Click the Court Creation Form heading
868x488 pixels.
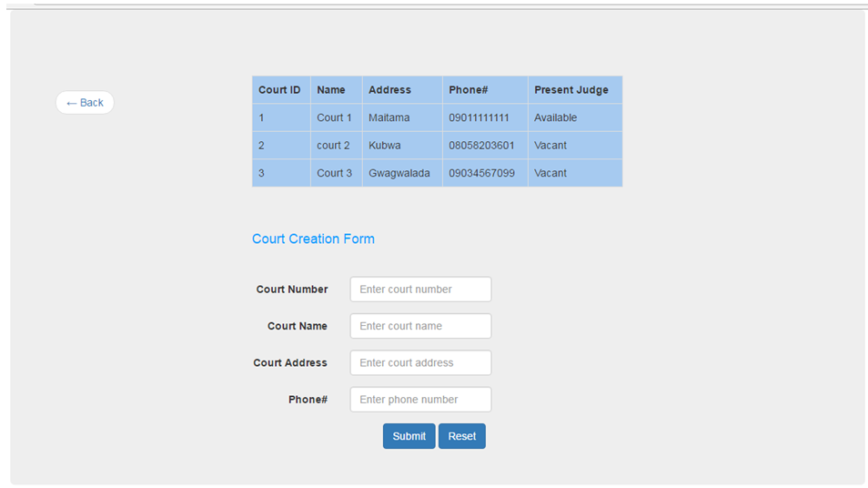(313, 239)
